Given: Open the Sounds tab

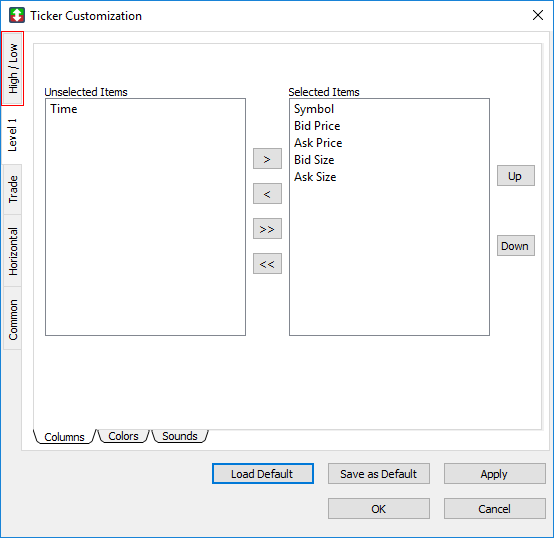Looking at the screenshot, I should [x=179, y=436].
